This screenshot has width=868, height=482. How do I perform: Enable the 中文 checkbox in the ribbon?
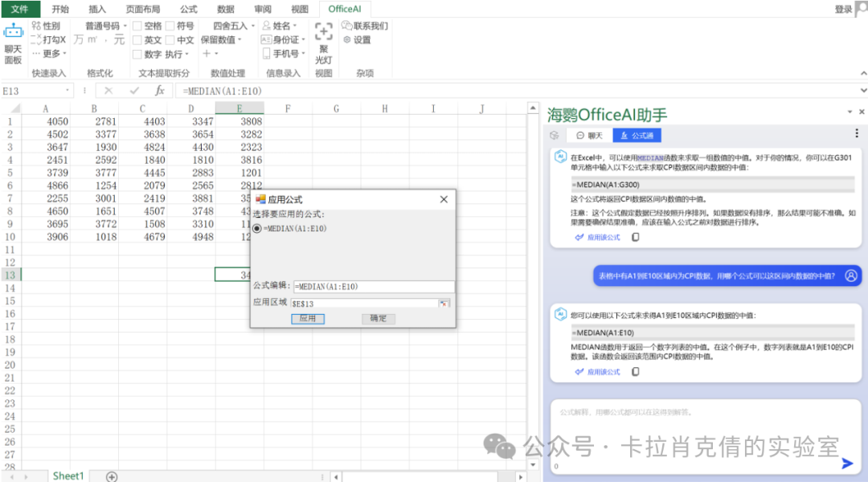(169, 39)
